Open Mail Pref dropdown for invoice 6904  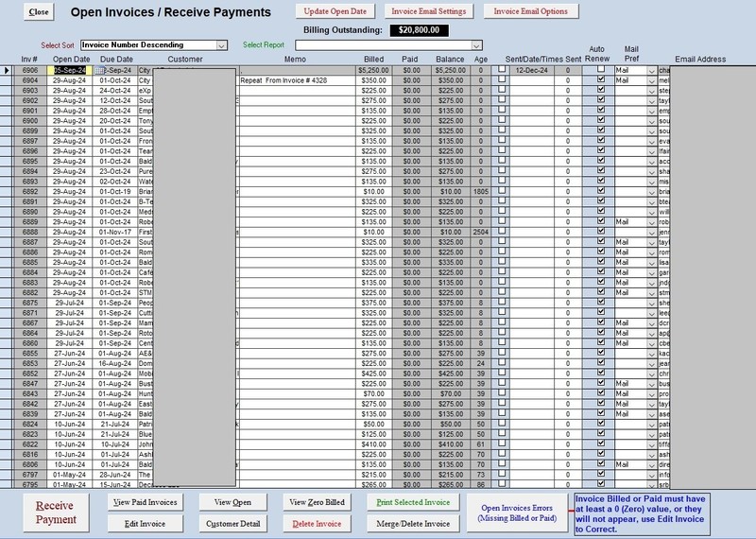point(652,80)
